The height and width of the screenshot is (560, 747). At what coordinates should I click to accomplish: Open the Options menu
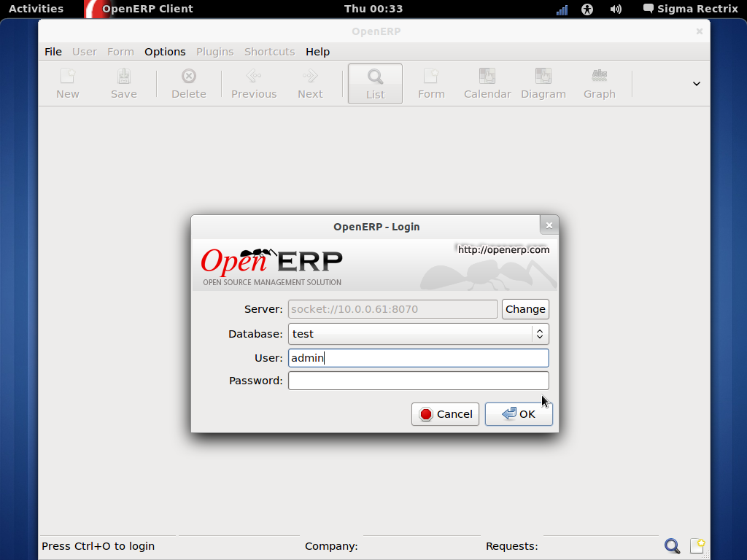tap(165, 52)
